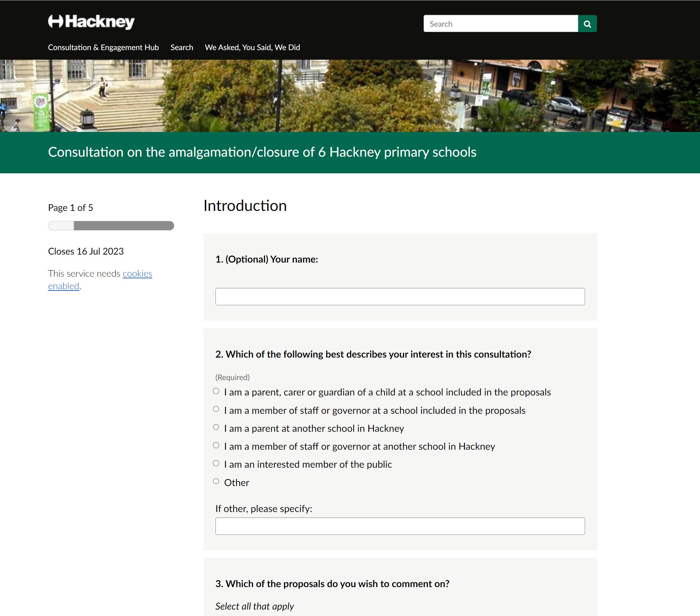Click the Hackney logo
Image resolution: width=700 pixels, height=616 pixels.
tap(91, 22)
